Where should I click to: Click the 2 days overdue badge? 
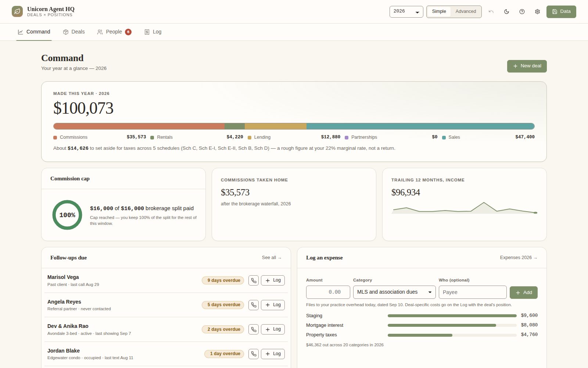223,329
